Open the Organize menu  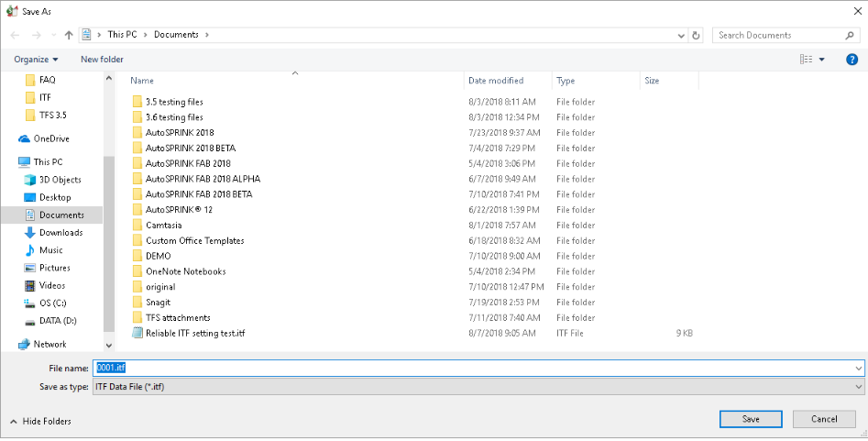tap(36, 60)
